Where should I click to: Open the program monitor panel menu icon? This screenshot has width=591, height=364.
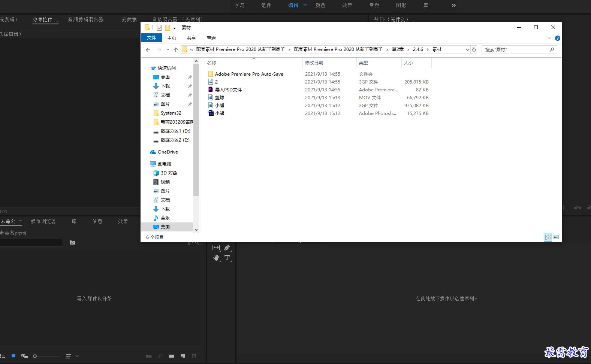click(x=413, y=20)
